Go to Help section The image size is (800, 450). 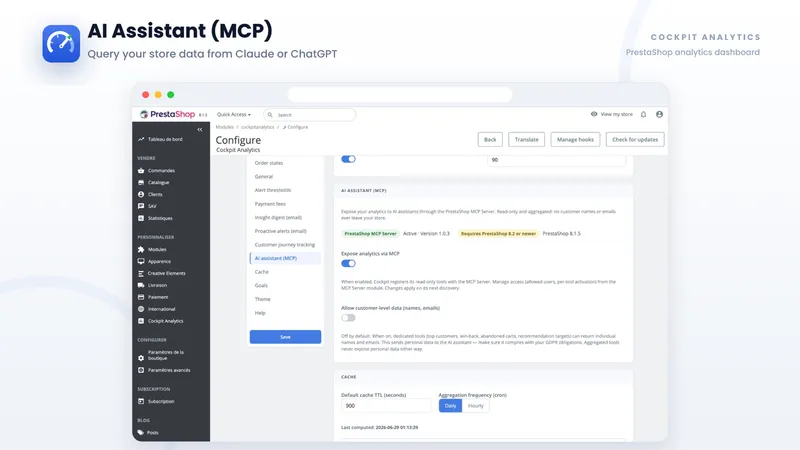[x=260, y=313]
